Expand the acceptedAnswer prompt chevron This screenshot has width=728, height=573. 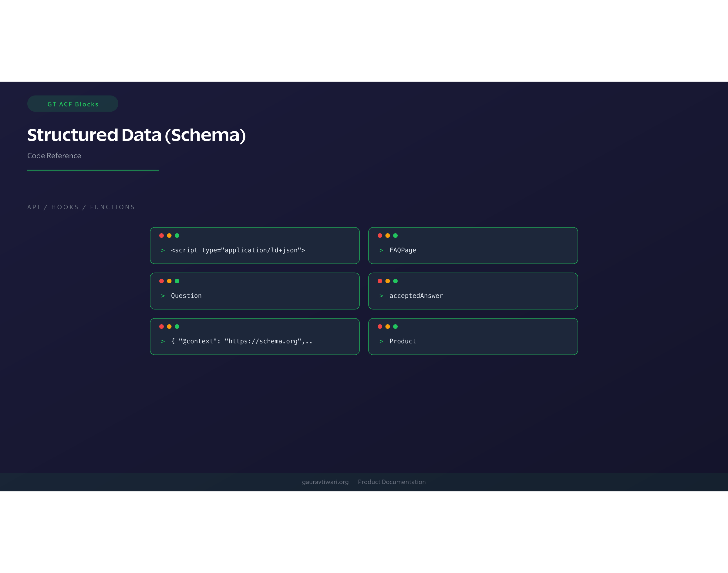381,295
